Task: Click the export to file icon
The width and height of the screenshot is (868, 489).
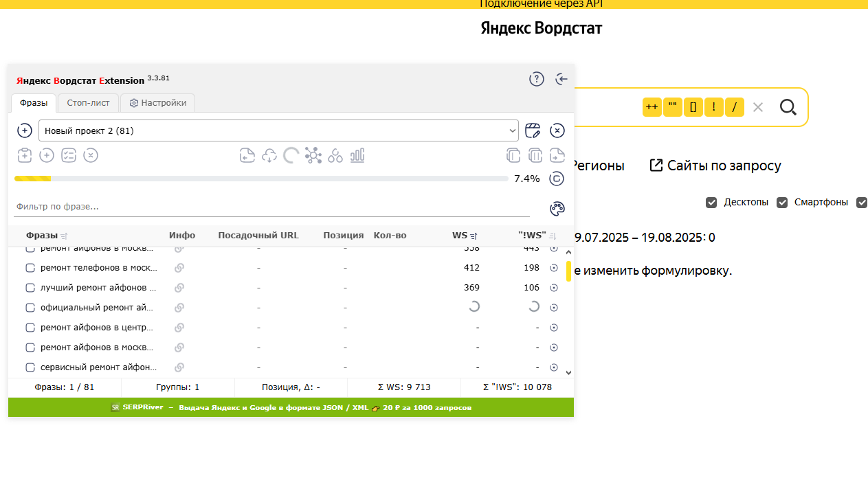Action: click(x=557, y=155)
